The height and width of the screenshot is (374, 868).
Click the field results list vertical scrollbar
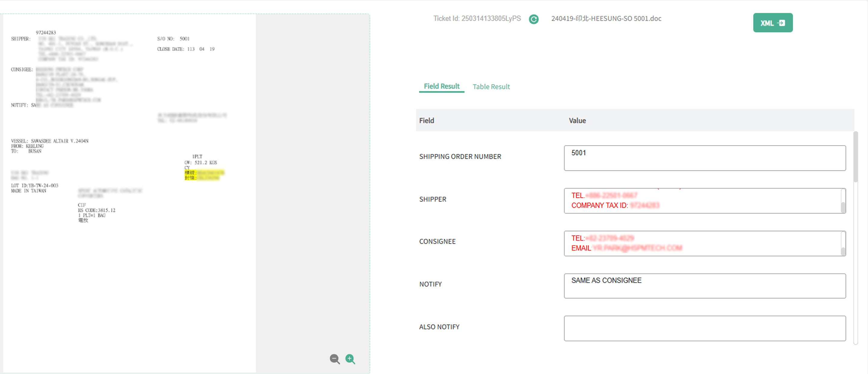pyautogui.click(x=855, y=158)
